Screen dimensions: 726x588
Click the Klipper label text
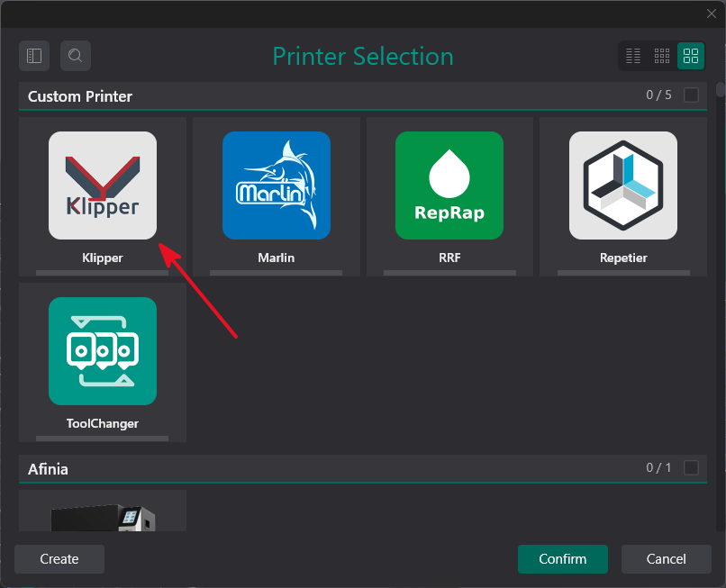(x=103, y=258)
